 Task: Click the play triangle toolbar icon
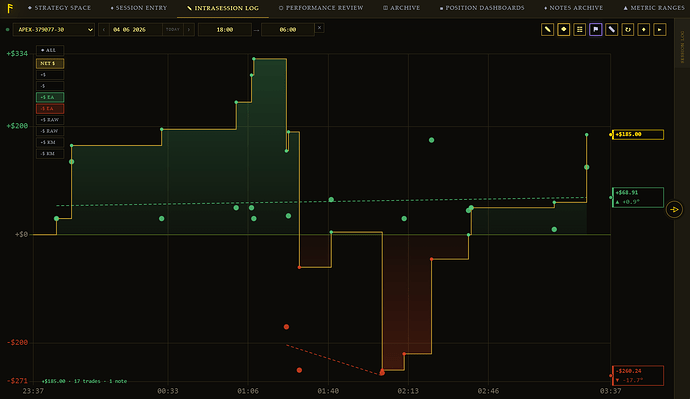coord(660,29)
